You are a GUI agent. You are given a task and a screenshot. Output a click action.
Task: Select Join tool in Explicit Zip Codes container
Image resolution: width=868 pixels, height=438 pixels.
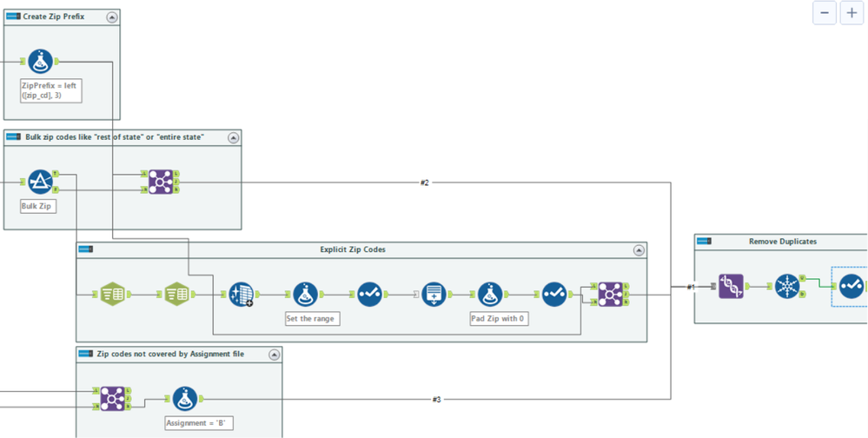click(610, 294)
